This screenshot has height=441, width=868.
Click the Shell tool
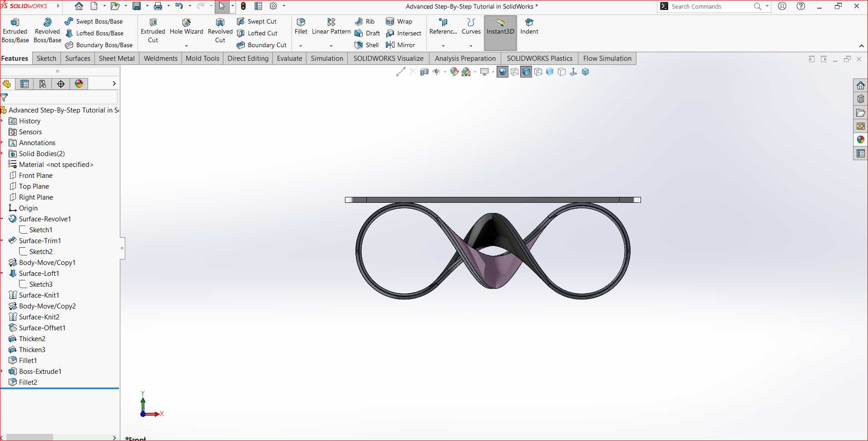click(x=367, y=45)
